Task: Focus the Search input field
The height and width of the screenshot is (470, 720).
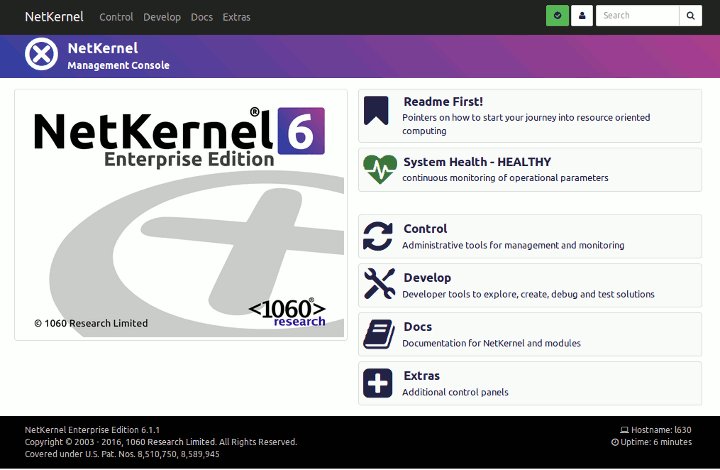Action: point(637,16)
